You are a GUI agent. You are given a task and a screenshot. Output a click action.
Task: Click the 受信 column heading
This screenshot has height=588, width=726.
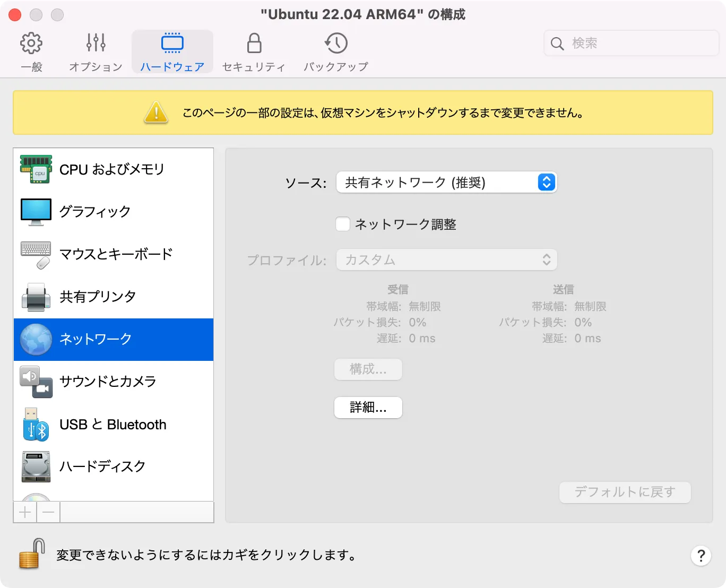coord(398,290)
